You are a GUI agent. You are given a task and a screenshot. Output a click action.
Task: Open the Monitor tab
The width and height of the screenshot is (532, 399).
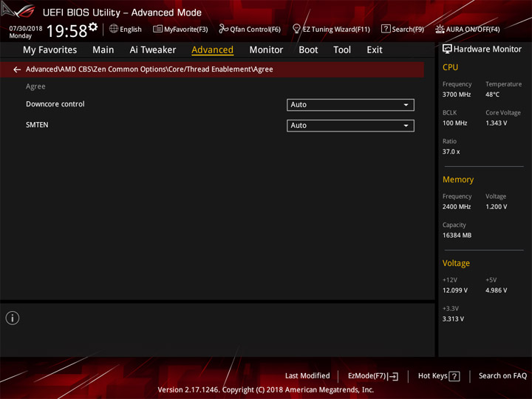click(x=266, y=50)
